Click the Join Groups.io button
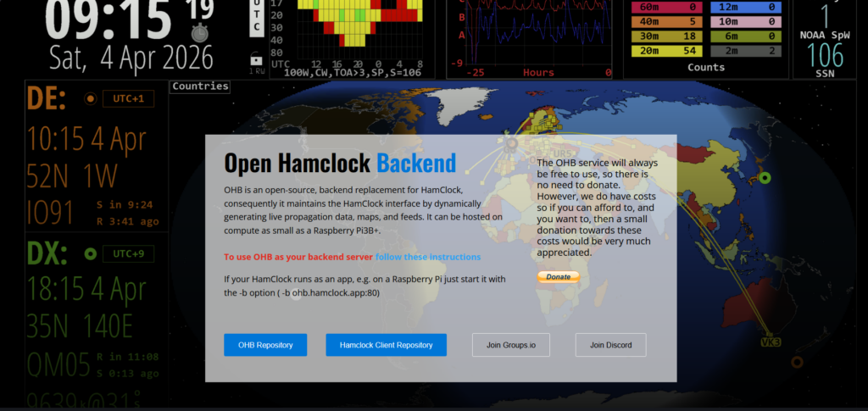868x411 pixels. [511, 345]
